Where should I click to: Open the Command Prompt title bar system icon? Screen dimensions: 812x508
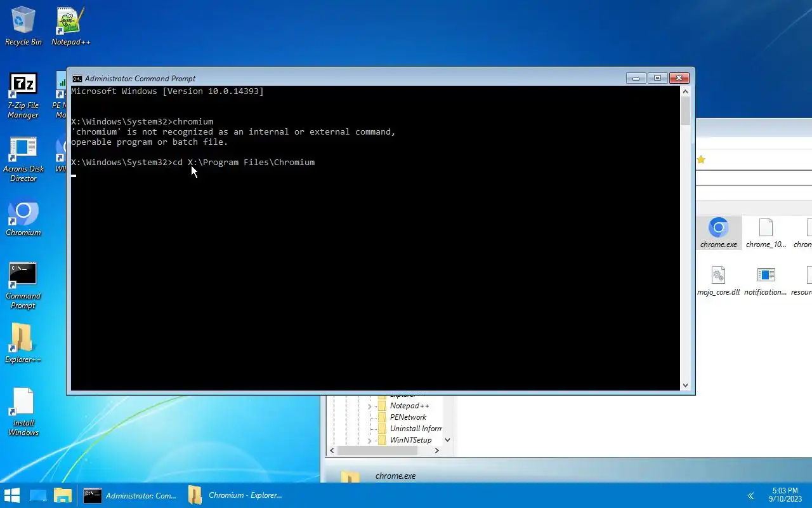77,79
